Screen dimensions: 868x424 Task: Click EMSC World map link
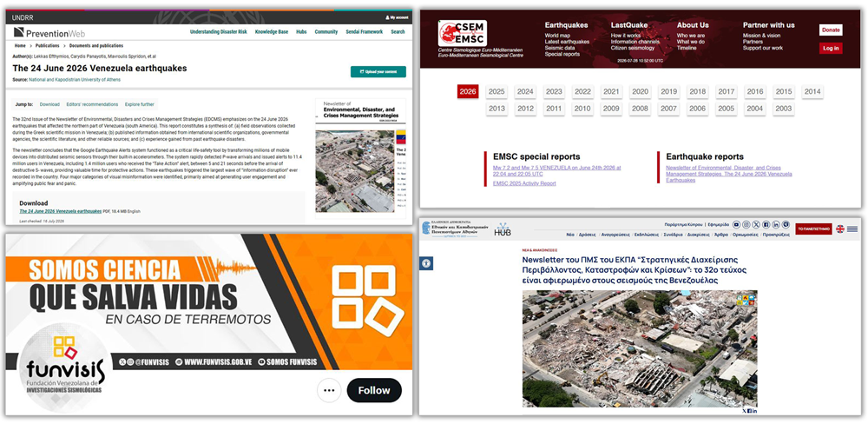pos(557,36)
